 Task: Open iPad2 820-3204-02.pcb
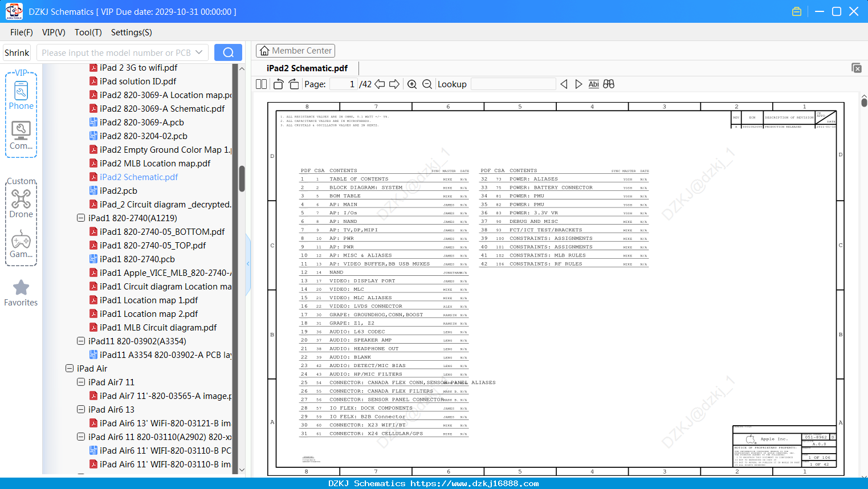[x=144, y=136]
